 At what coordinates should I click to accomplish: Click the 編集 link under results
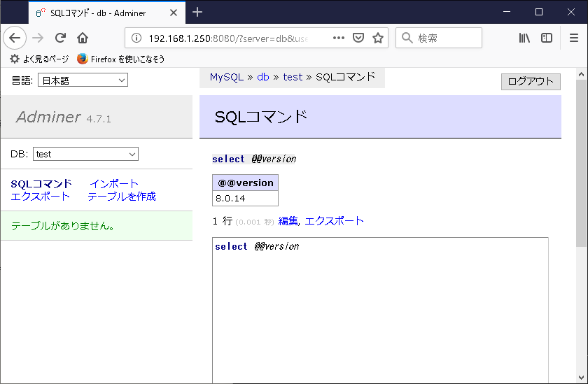[x=288, y=221]
